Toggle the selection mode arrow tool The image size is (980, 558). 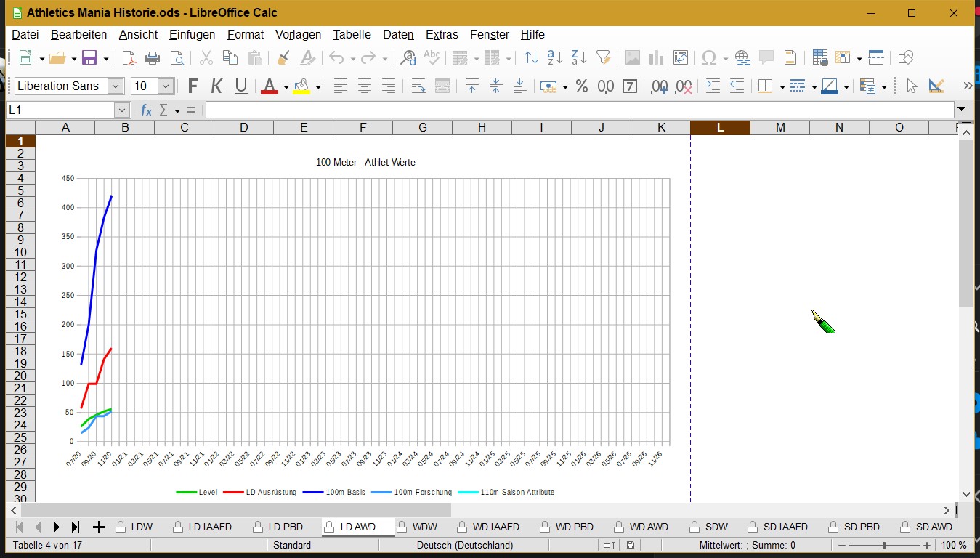coord(912,86)
